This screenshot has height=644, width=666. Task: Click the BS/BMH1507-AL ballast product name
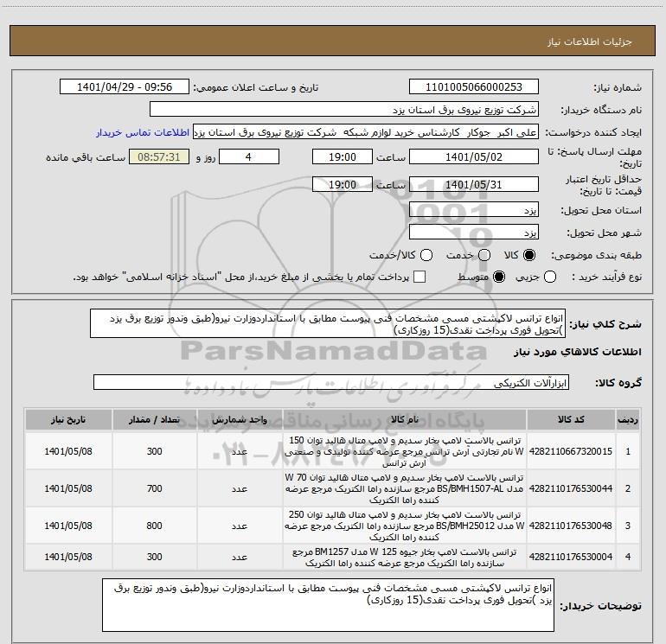coord(405,488)
